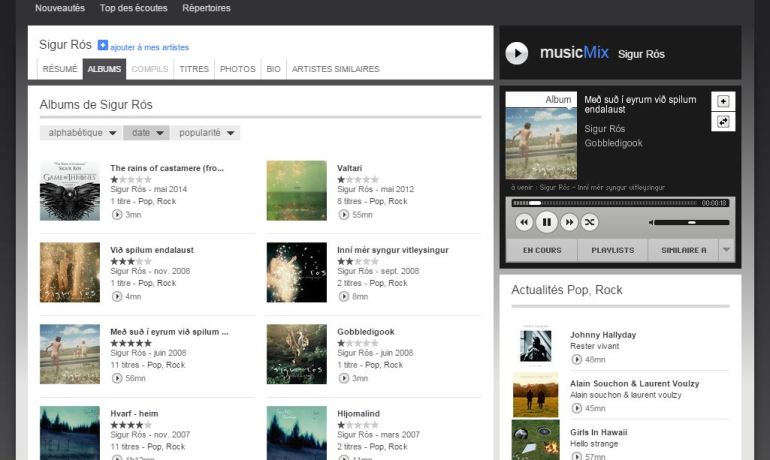Open Hljomalind album title link
The image size is (770, 460).
coord(358,413)
